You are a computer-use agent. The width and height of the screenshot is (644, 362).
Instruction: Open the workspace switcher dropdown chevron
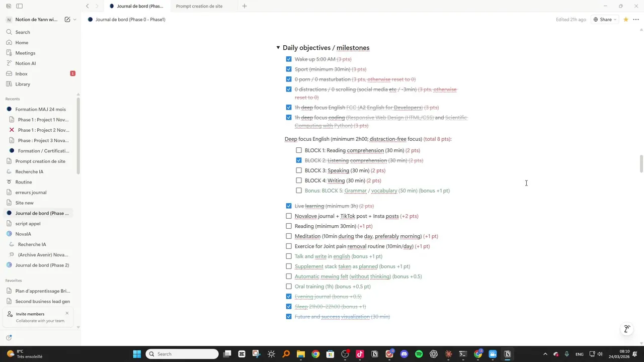click(75, 20)
